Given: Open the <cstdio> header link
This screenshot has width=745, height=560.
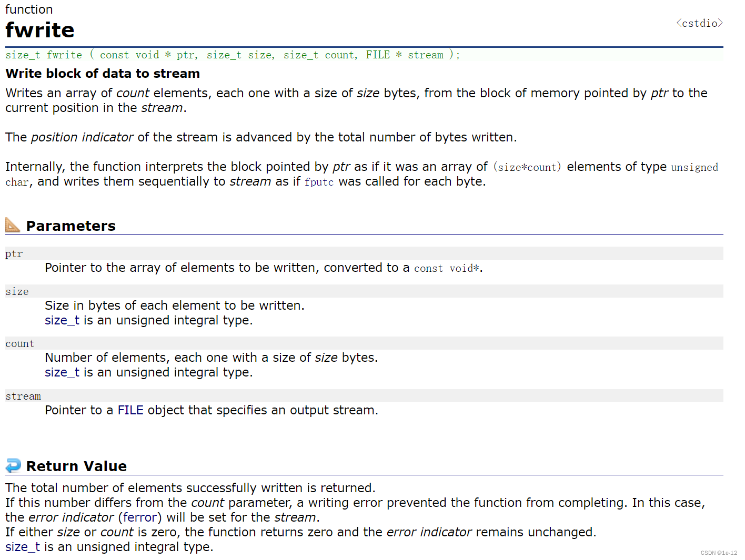Looking at the screenshot, I should 699,23.
